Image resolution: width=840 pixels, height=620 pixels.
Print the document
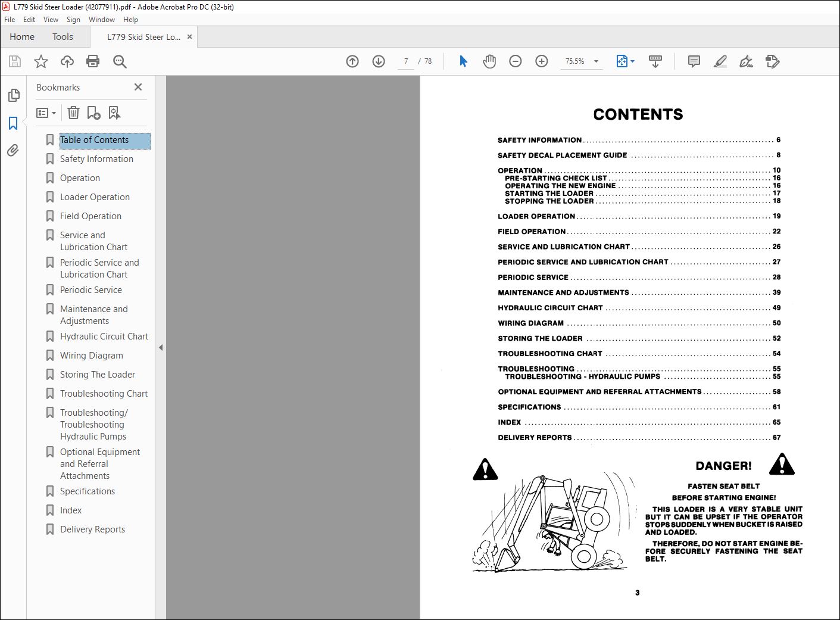click(x=93, y=61)
